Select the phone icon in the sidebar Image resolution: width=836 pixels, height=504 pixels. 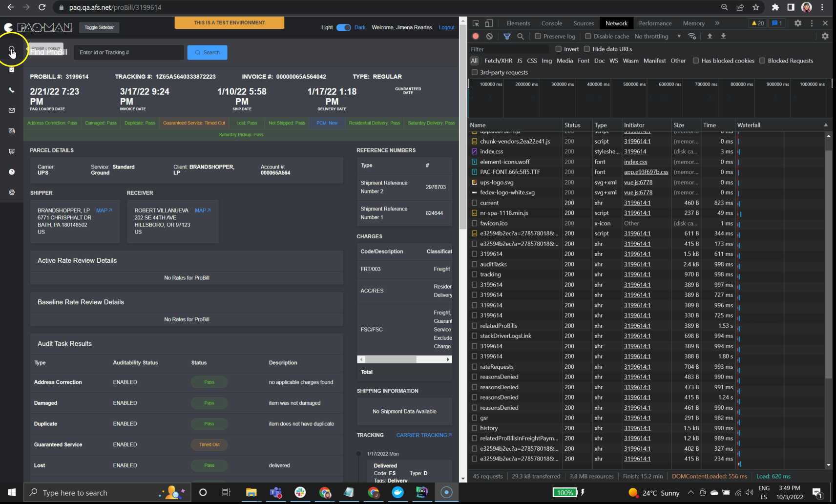click(11, 90)
